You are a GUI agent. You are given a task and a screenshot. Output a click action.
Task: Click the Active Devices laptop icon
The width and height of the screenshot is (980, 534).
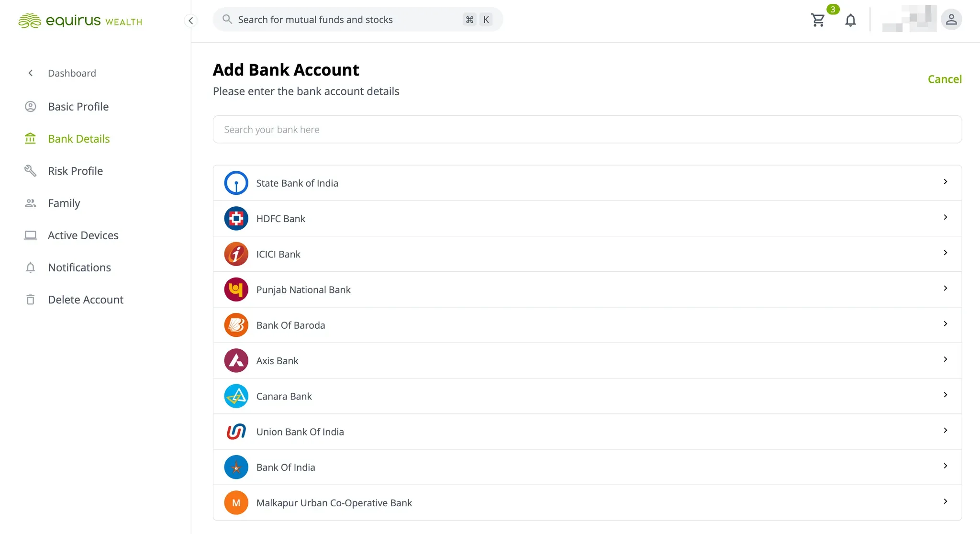[x=31, y=235]
